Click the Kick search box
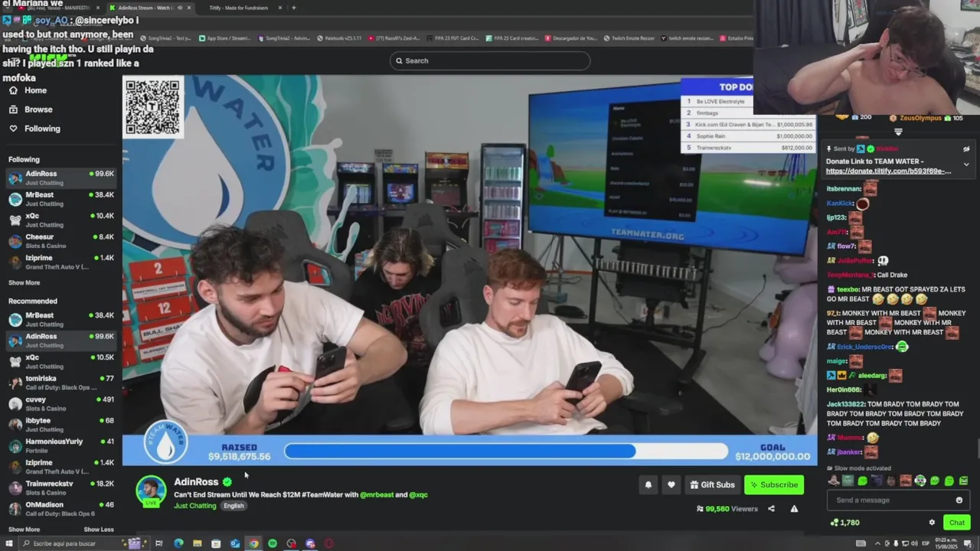 click(x=489, y=60)
